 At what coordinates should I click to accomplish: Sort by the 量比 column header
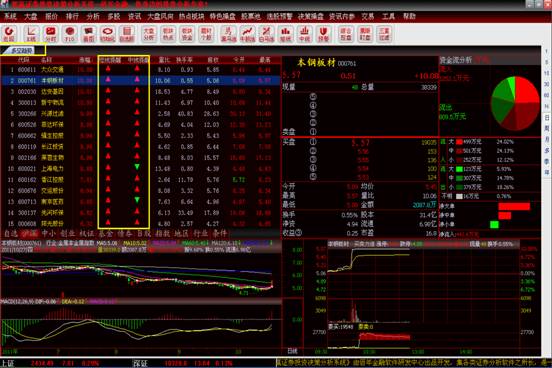(164, 60)
